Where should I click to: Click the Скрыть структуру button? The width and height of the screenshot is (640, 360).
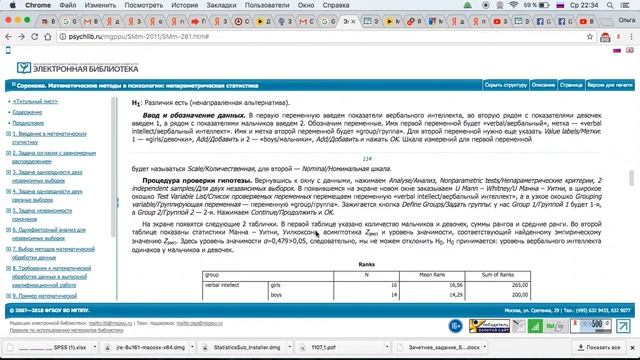[x=506, y=85]
